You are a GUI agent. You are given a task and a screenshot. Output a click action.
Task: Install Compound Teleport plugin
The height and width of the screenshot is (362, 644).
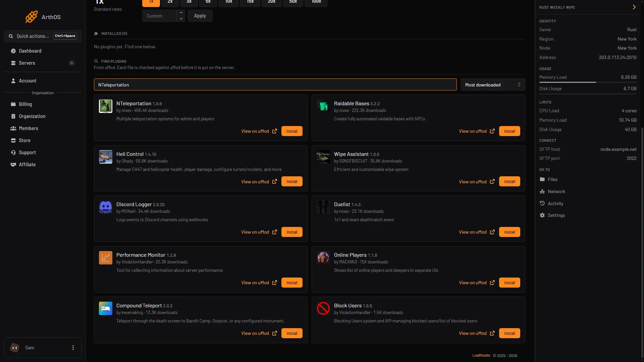click(292, 333)
